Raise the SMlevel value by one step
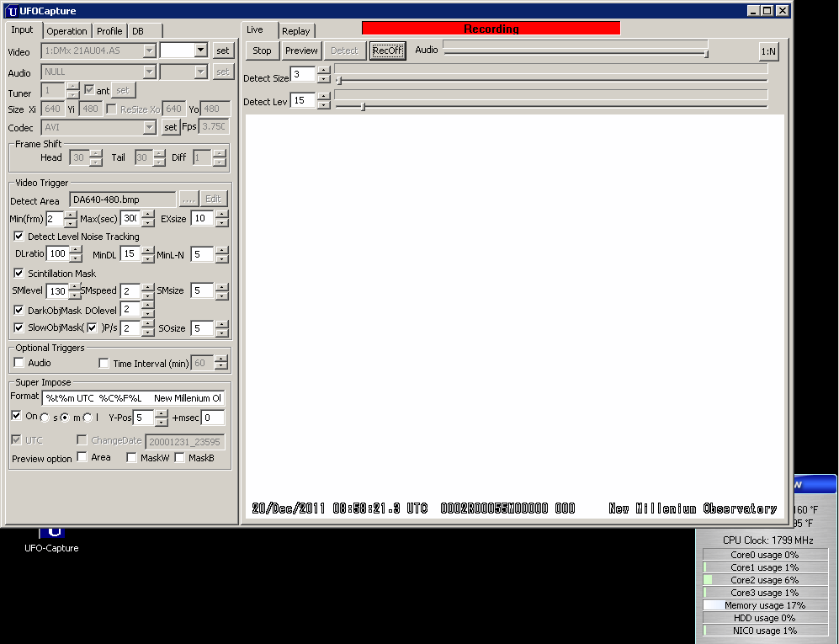 76,287
